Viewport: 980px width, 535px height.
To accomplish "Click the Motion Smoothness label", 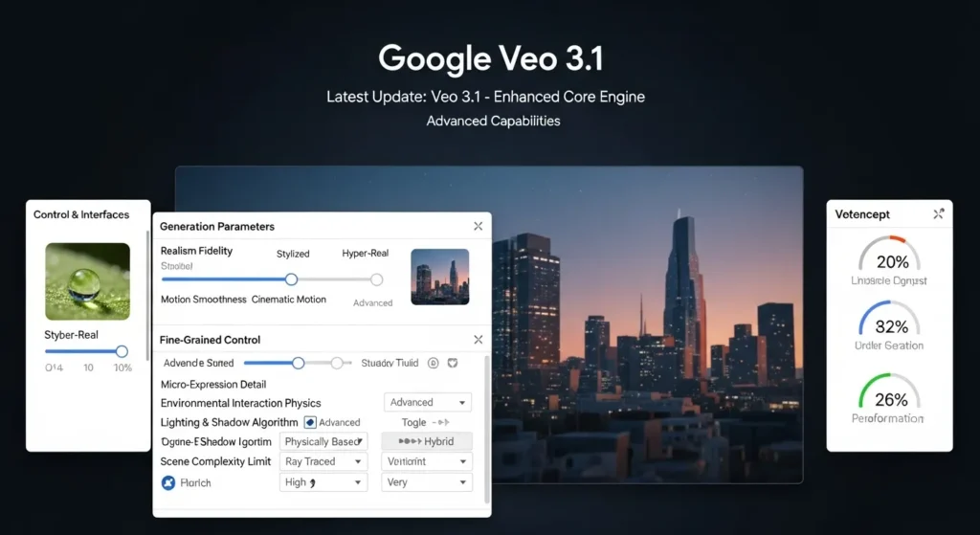I will click(204, 300).
